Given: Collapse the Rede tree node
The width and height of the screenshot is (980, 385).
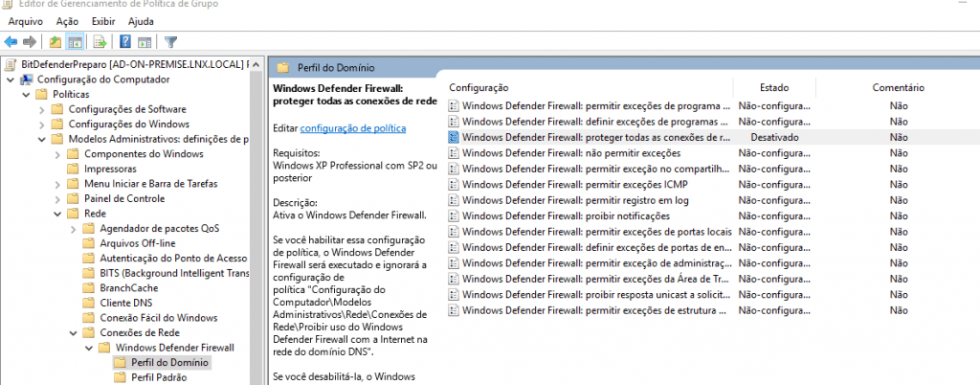Looking at the screenshot, I should point(57,214).
